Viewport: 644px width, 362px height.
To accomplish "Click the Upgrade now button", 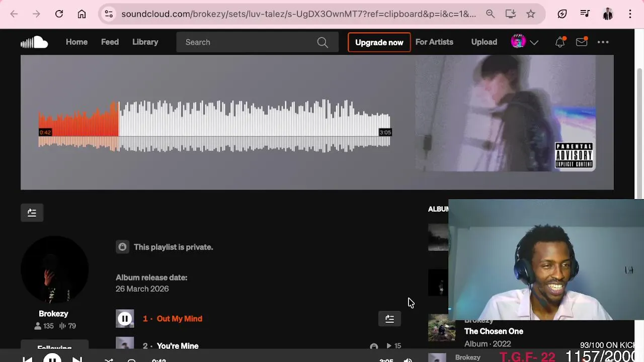I will (379, 42).
